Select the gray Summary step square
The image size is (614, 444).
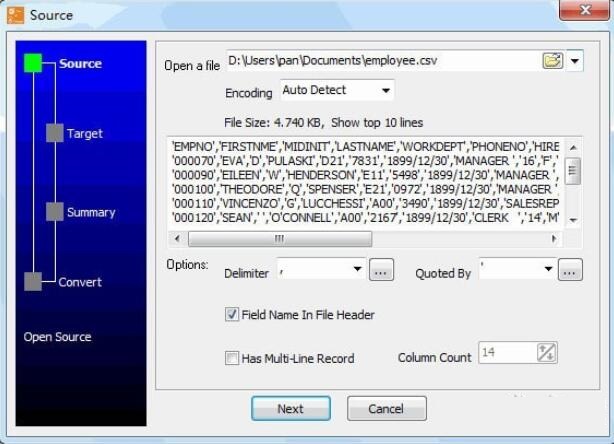pos(54,211)
